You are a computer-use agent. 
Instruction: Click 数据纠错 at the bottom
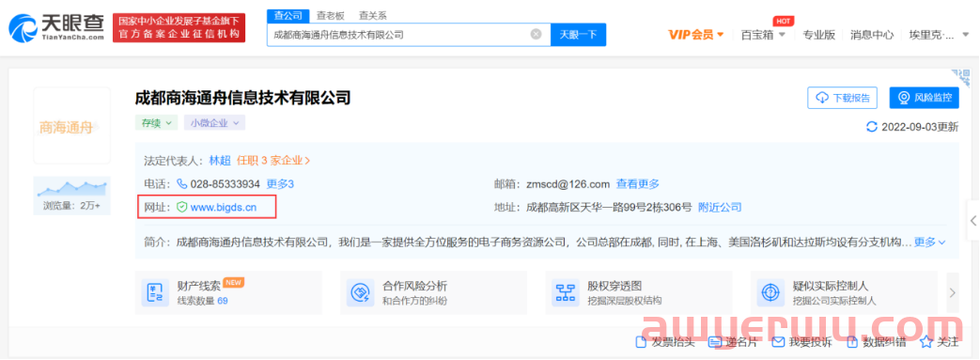(877, 342)
